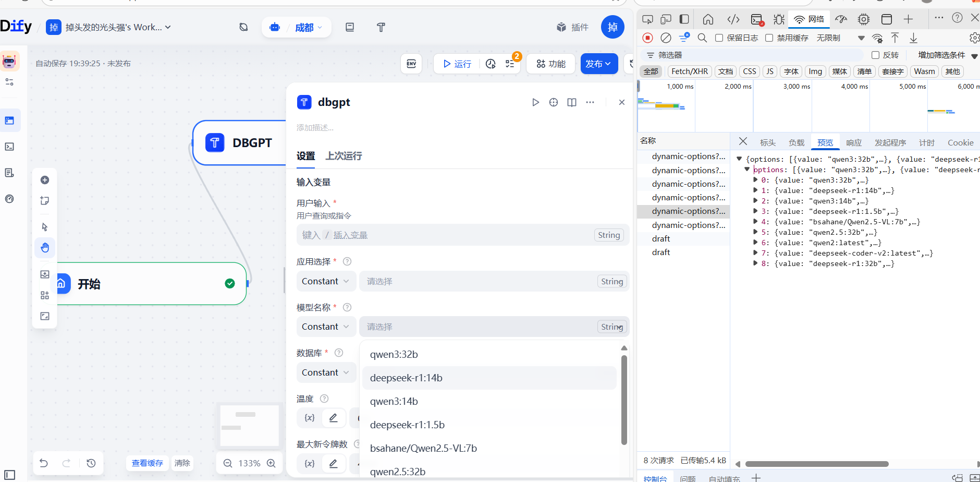This screenshot has height=482, width=980.
Task: Select the Fetch/XHR network filter
Action: pyautogui.click(x=689, y=71)
